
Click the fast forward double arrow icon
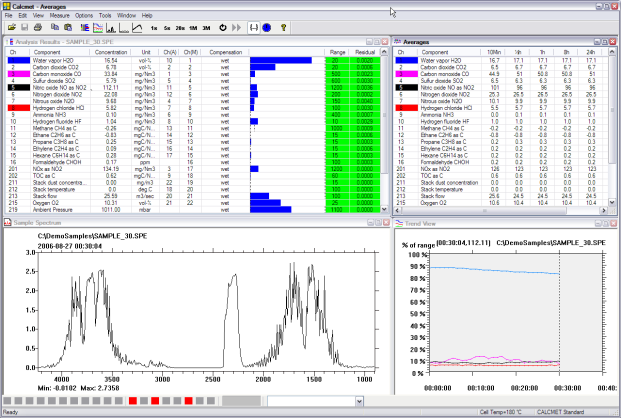click(236, 27)
